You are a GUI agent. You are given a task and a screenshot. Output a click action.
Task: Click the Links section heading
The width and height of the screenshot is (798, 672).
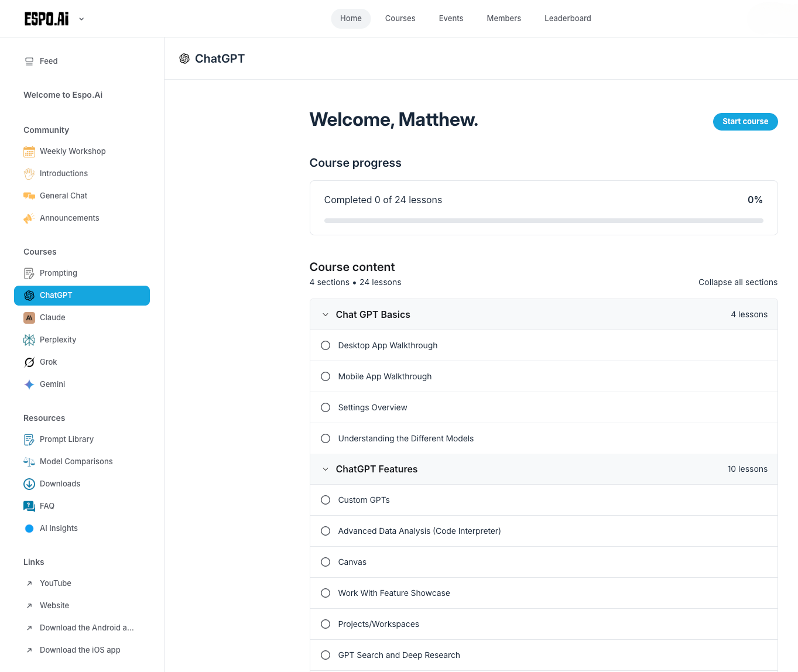pyautogui.click(x=34, y=562)
